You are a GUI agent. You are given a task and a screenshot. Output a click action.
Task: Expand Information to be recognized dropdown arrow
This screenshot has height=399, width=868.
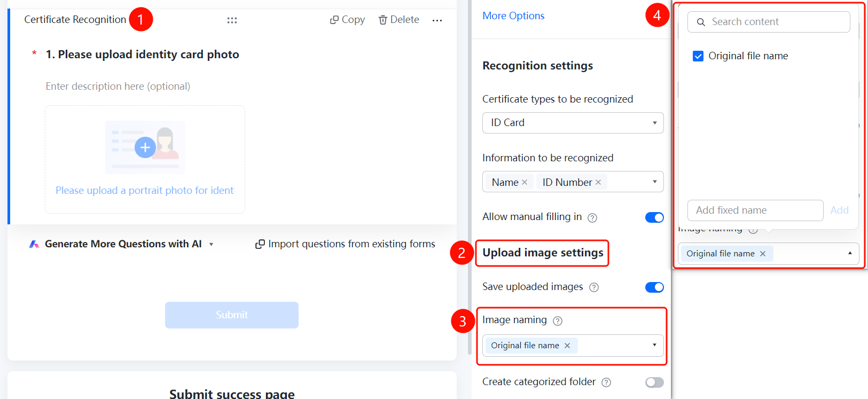pyautogui.click(x=654, y=182)
